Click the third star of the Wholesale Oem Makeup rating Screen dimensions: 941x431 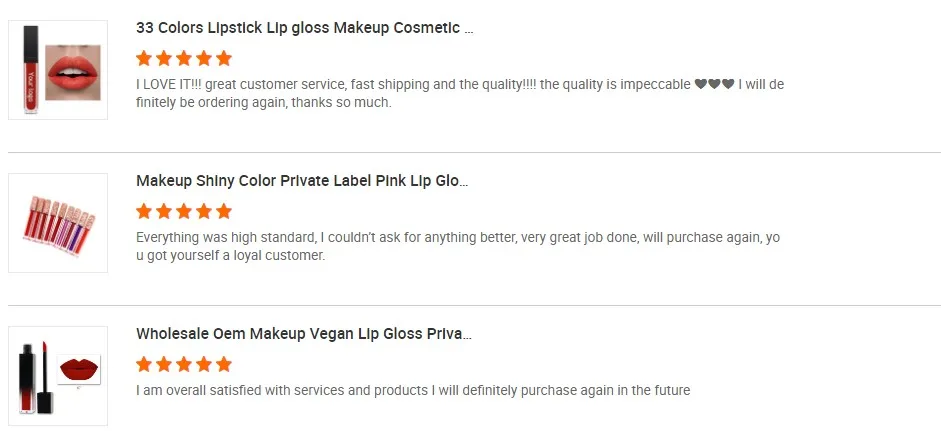click(x=184, y=364)
